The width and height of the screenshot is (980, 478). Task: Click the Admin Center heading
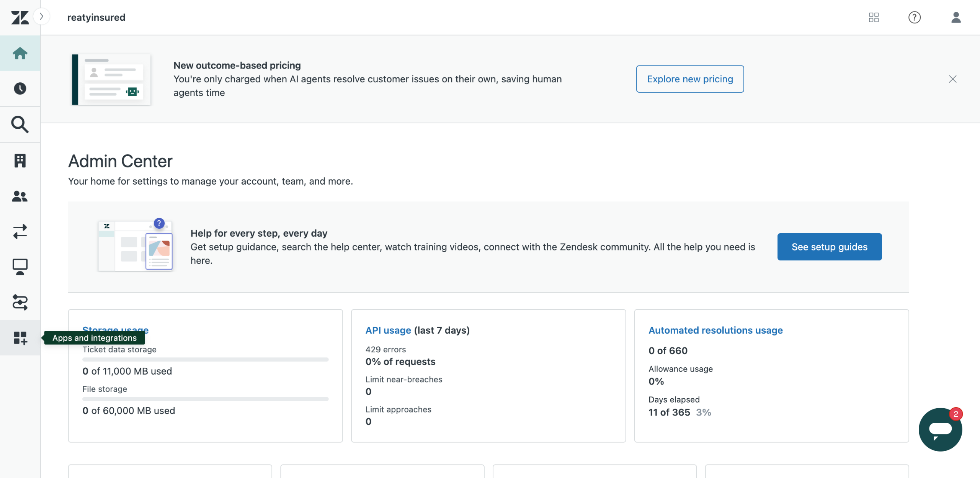pyautogui.click(x=120, y=161)
